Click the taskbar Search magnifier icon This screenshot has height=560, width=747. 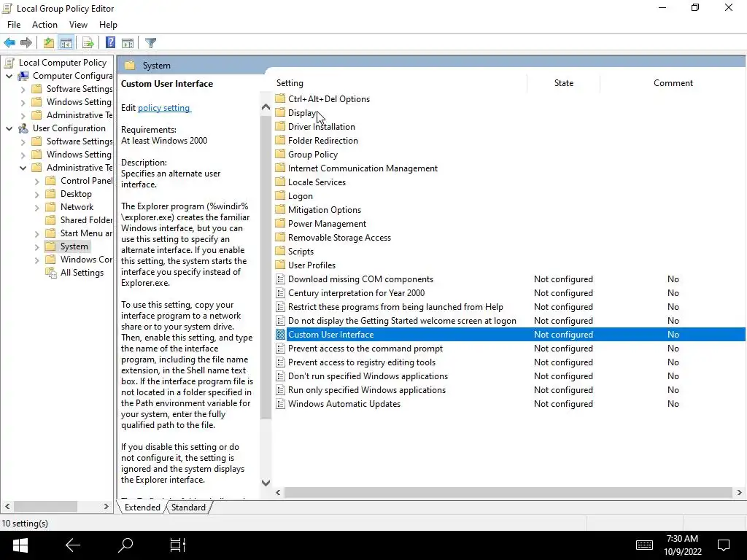click(x=125, y=545)
